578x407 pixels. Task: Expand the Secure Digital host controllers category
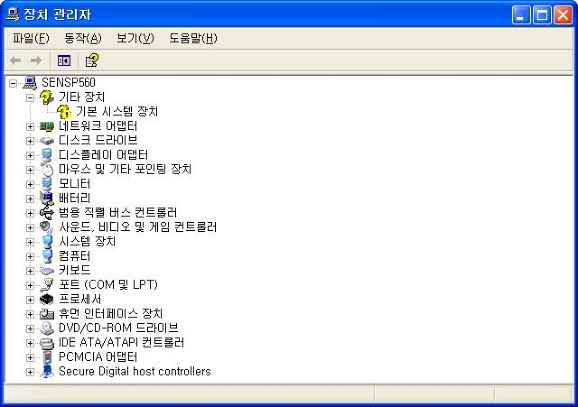(x=30, y=372)
